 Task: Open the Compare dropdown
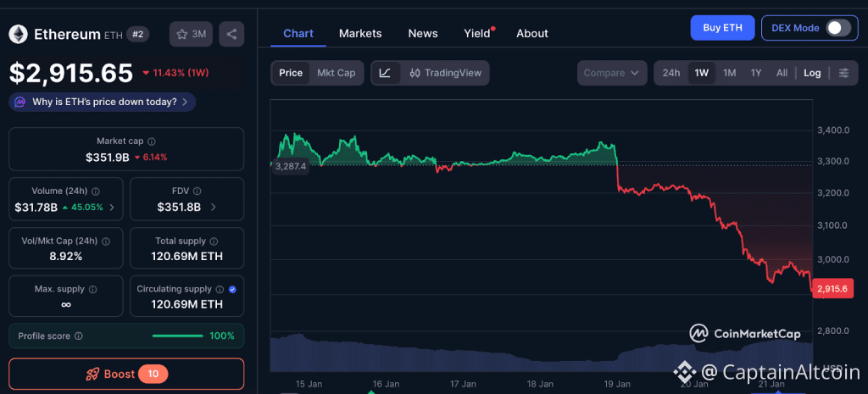(x=611, y=73)
